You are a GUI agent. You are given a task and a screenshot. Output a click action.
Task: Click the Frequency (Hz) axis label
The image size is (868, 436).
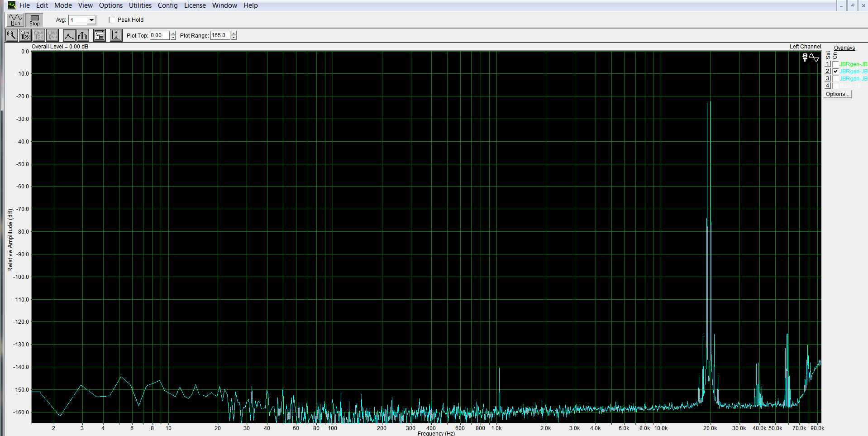pyautogui.click(x=436, y=433)
